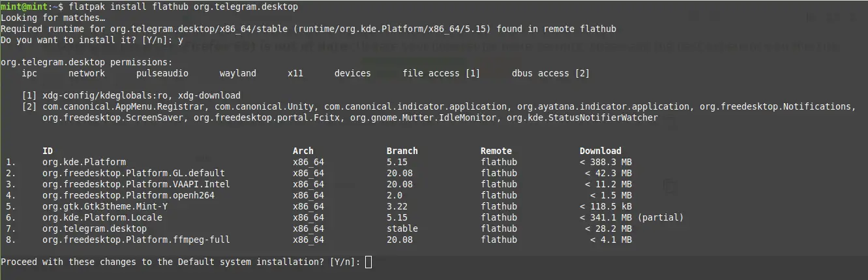Click 'org.kde.StatusNotifierWatcher' dbus entry
Image resolution: width=868 pixels, height=280 pixels.
click(582, 117)
